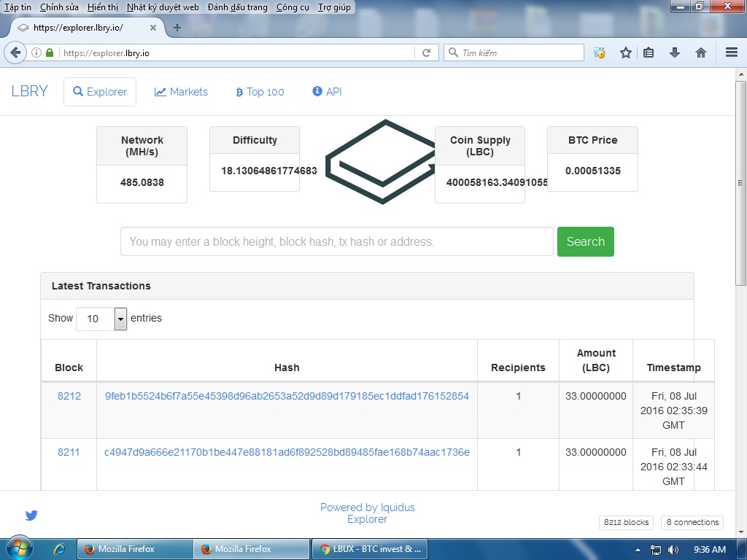Click the LBRY brand link
The height and width of the screenshot is (560, 747).
coord(29,91)
